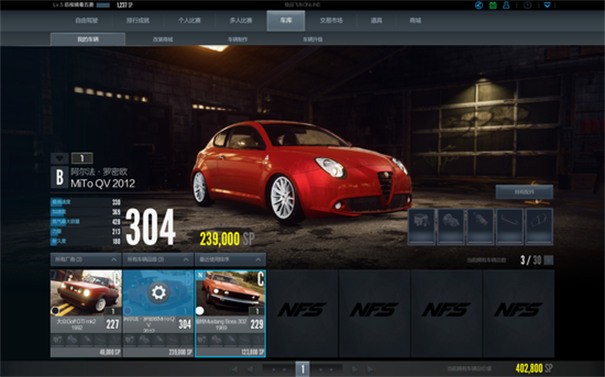Switch to the 我的车辆 sub-tab
Viewport: 605px width, 377px height.
88,39
